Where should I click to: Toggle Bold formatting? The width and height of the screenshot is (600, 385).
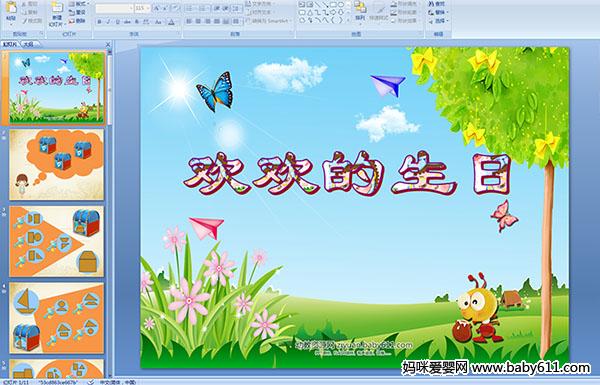pyautogui.click(x=99, y=22)
